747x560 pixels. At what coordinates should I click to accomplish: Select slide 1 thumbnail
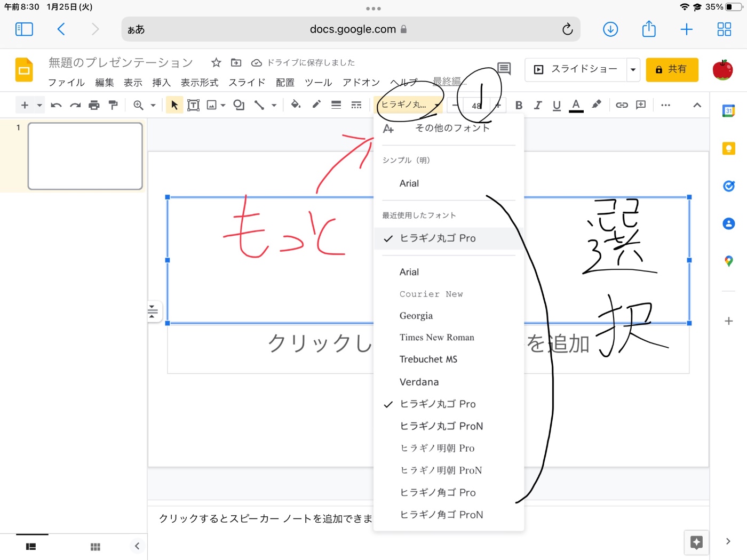(85, 156)
